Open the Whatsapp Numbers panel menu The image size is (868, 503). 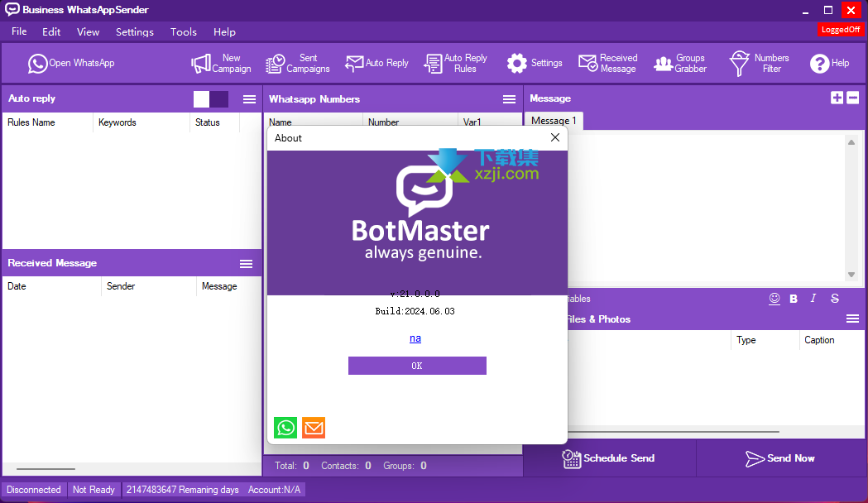pyautogui.click(x=509, y=99)
